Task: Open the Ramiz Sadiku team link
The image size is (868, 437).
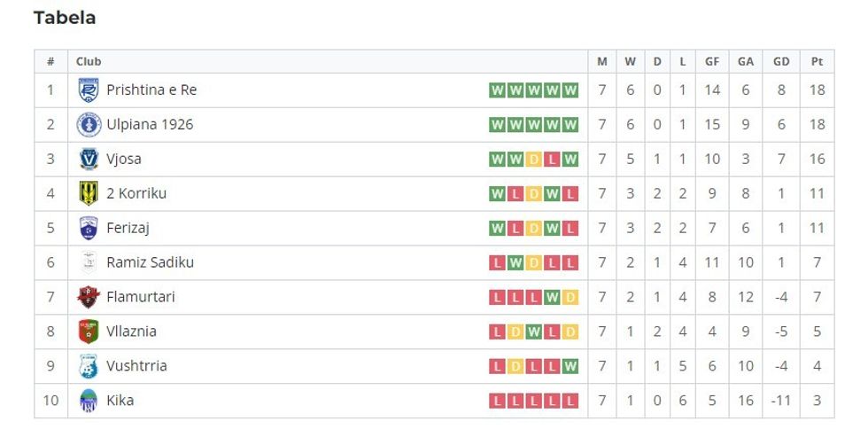Action: (150, 262)
